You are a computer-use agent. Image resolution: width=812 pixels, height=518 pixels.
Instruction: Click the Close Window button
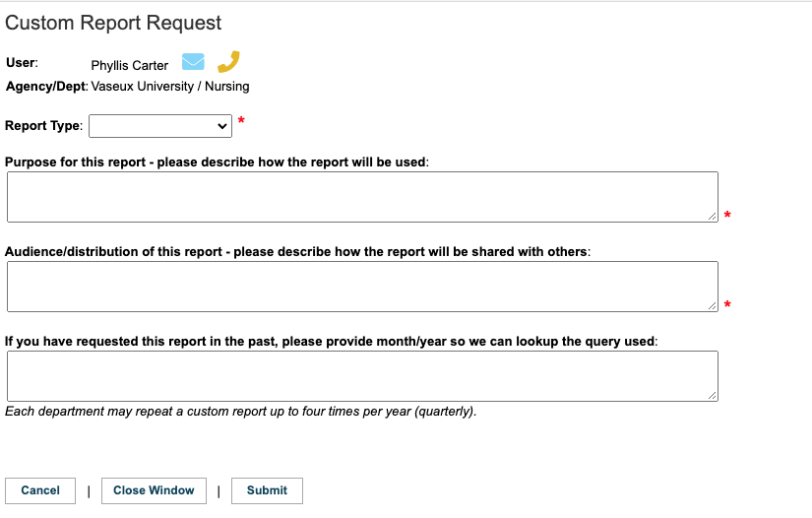coord(154,490)
